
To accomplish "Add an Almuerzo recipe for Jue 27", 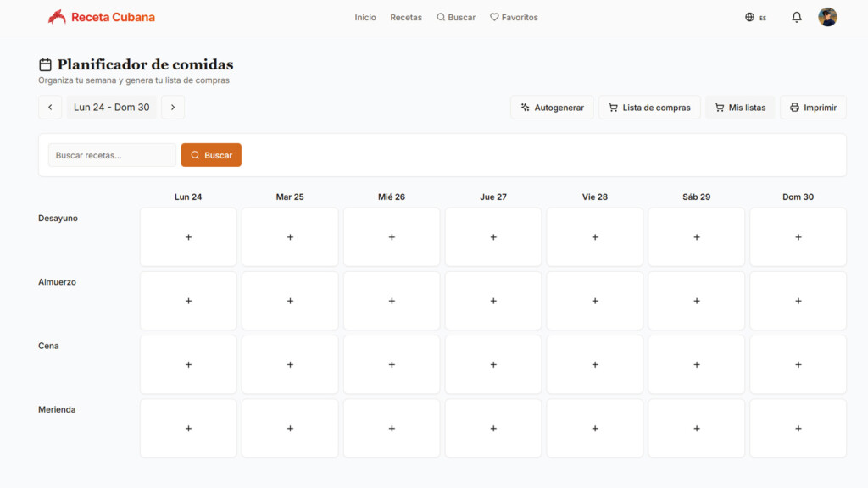I will tap(492, 300).
